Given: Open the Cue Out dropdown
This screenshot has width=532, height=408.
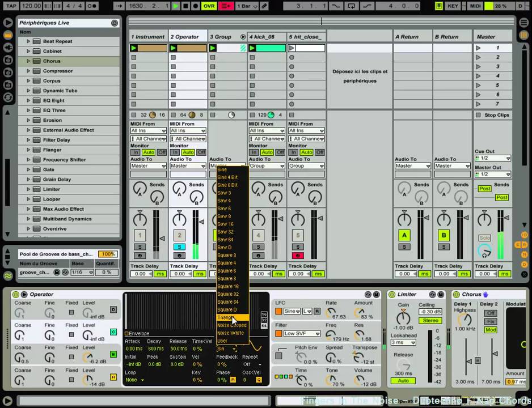Looking at the screenshot, I should click(493, 158).
